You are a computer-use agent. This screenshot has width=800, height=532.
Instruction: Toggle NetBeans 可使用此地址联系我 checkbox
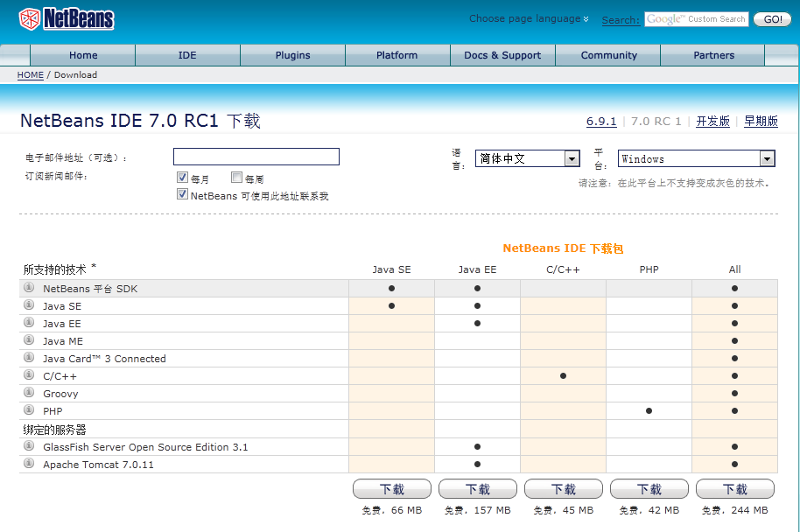tap(182, 194)
